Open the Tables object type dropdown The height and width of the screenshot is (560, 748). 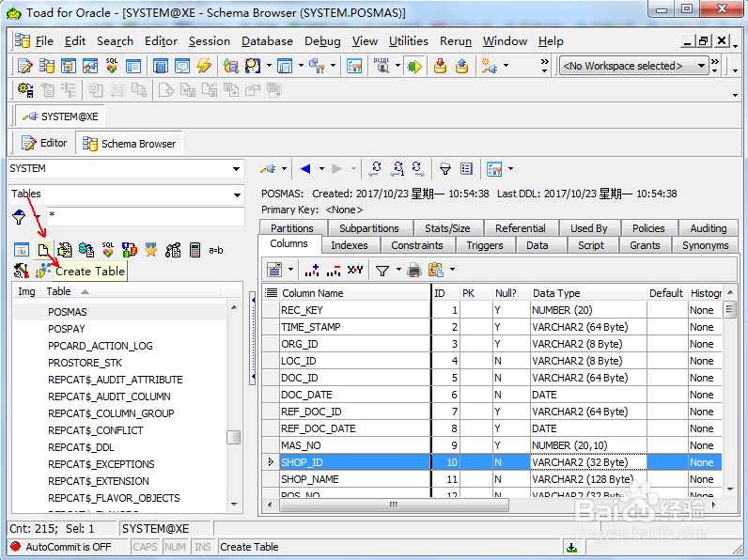tap(237, 194)
